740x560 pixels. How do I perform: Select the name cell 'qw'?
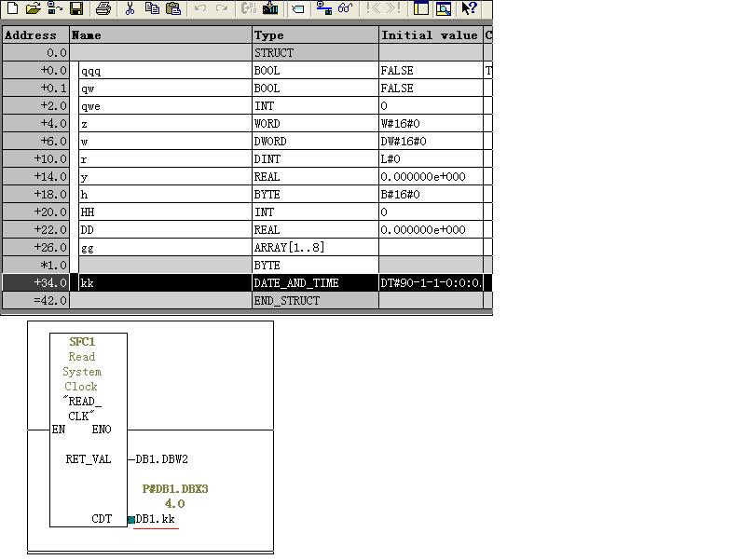pyautogui.click(x=165, y=89)
